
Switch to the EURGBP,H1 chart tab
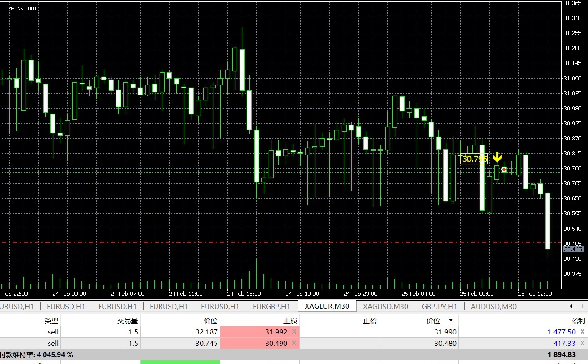[271, 306]
